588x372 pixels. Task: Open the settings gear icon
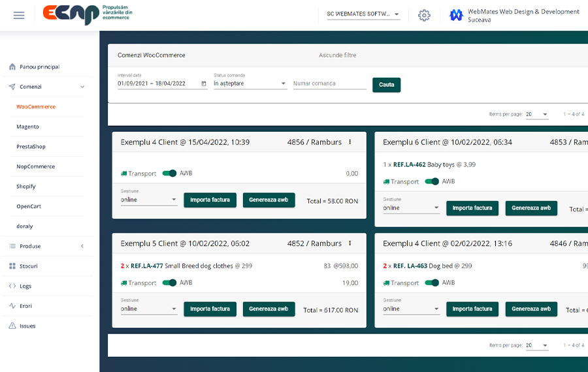click(424, 15)
